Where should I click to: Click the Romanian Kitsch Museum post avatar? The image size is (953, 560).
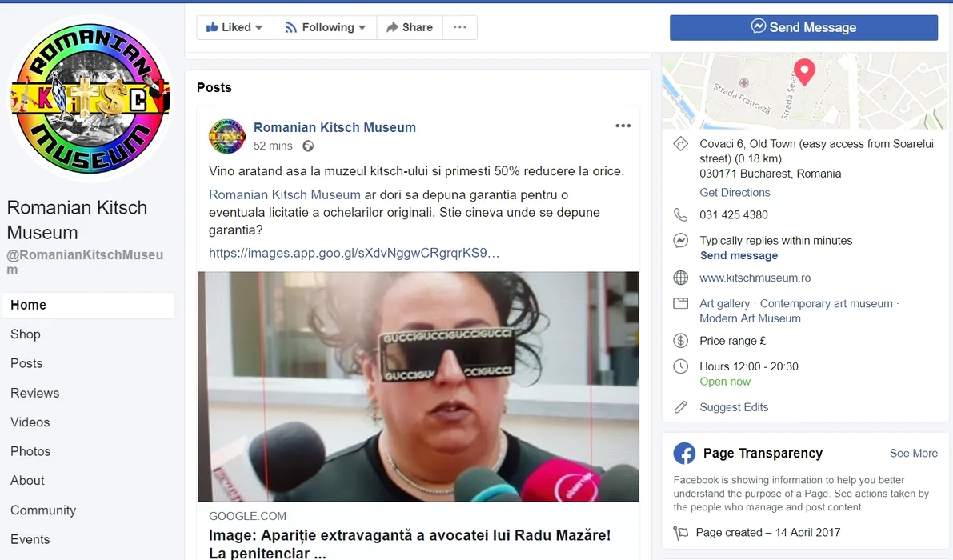226,136
